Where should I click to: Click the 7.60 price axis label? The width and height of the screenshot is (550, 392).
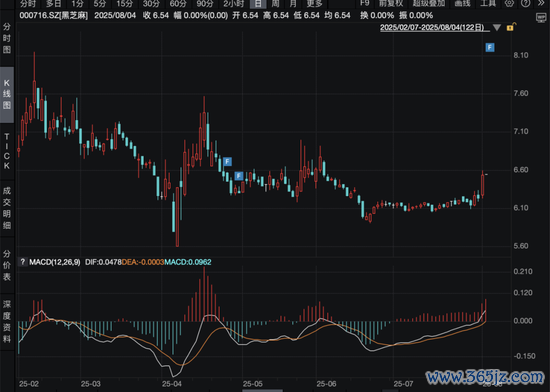(x=521, y=93)
